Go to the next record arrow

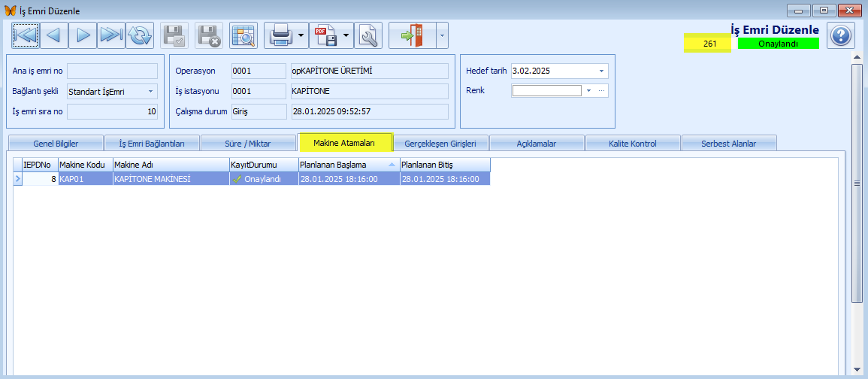pos(83,36)
